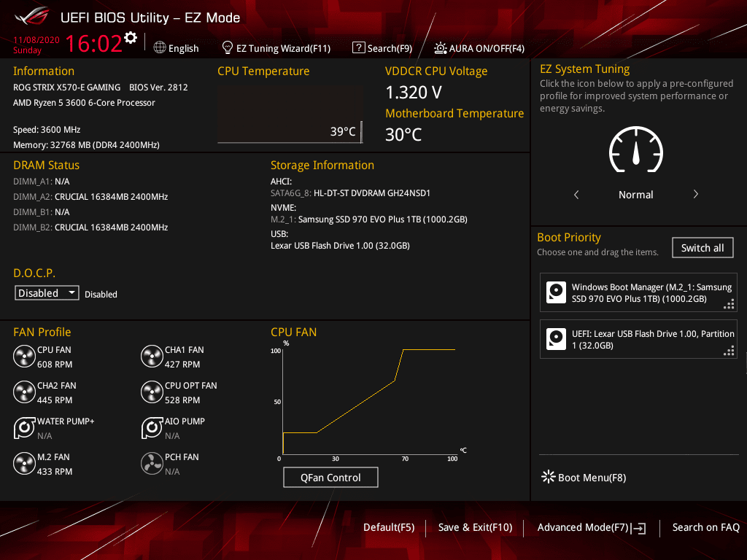
Task: Click Memory: 32768 MB (DDR4 2400MHz) text
Action: (x=86, y=145)
